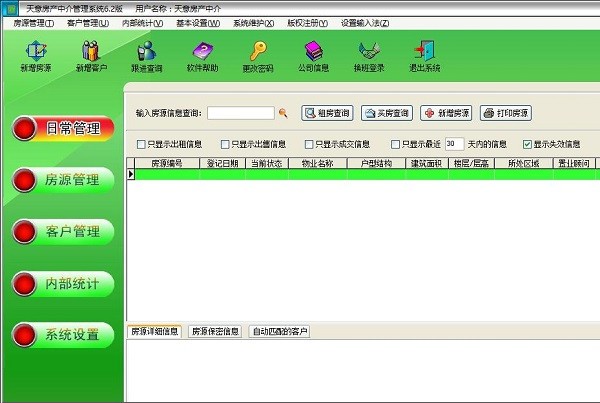
Task: Open 新增客户 from the top toolbar
Action: pyautogui.click(x=91, y=55)
